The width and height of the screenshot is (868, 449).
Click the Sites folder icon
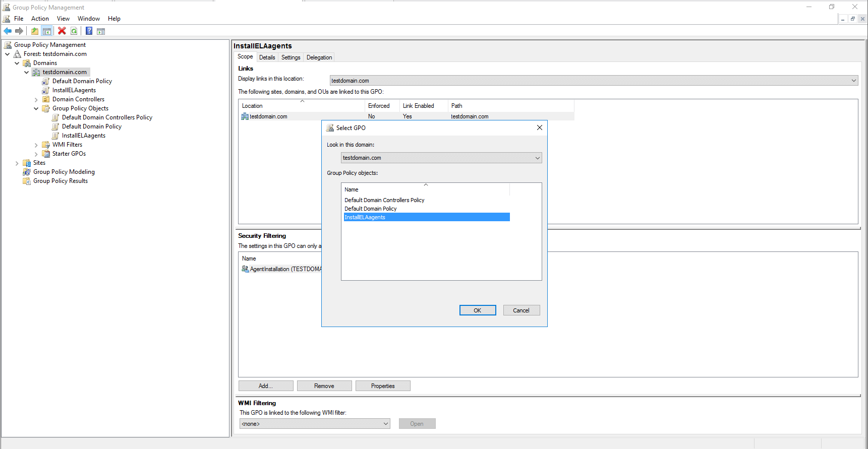tap(27, 163)
